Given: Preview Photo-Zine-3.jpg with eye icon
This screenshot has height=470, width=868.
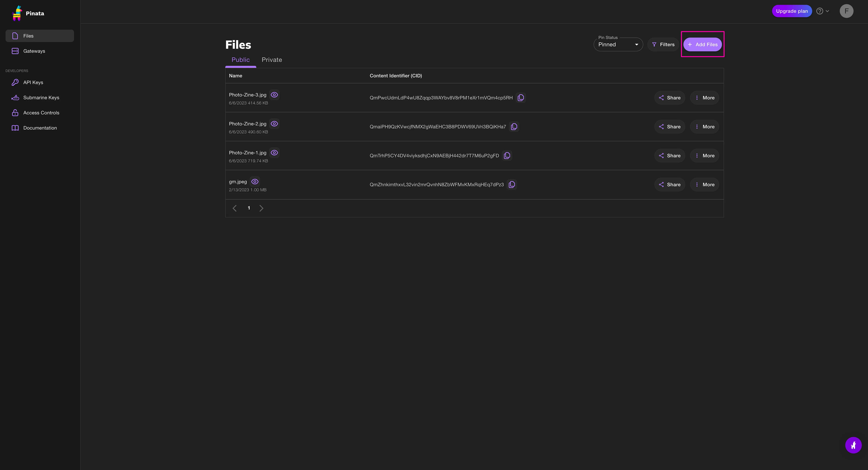Looking at the screenshot, I should (x=274, y=95).
